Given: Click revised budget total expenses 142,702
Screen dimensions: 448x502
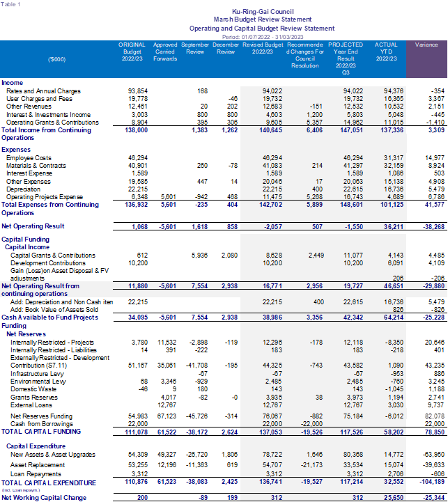Looking at the screenshot, I should point(271,204).
